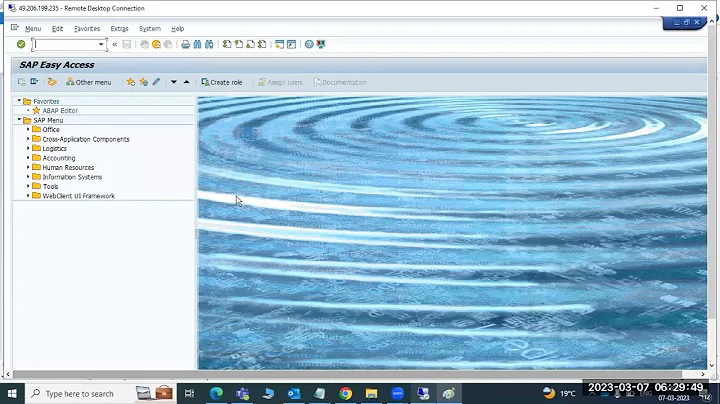Click the Customize Local Layout monitor icon
720x404 pixels.
(x=321, y=44)
